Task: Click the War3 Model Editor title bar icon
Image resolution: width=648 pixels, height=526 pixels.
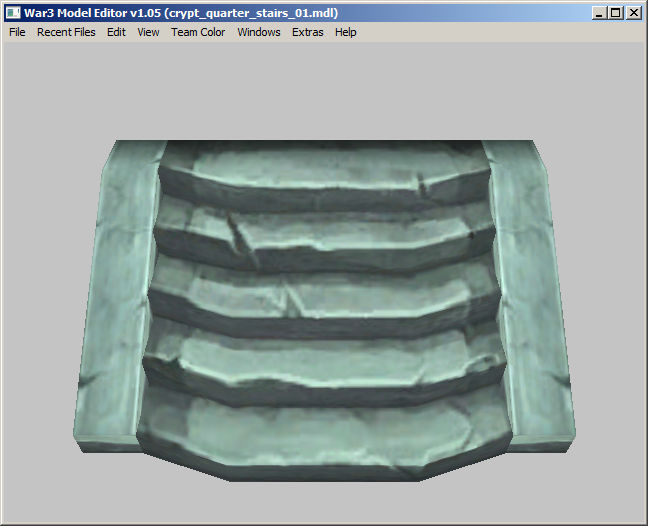Action: coord(13,13)
